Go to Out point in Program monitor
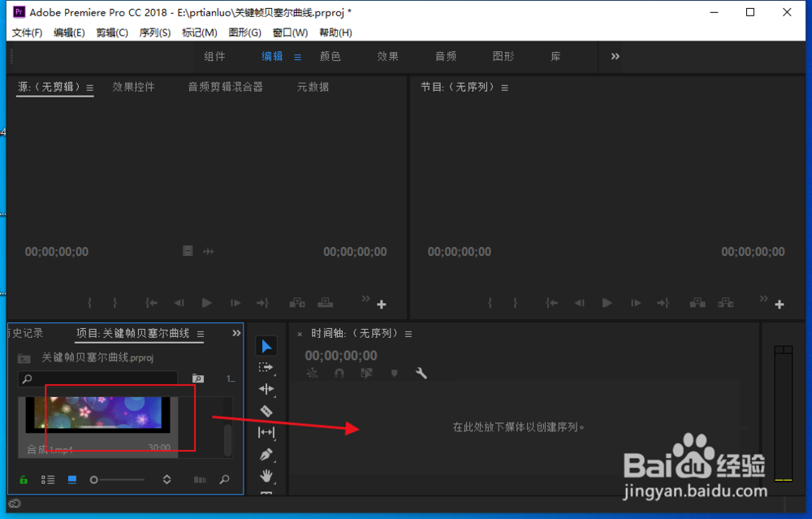Viewport: 812px width, 519px height. pos(663,303)
